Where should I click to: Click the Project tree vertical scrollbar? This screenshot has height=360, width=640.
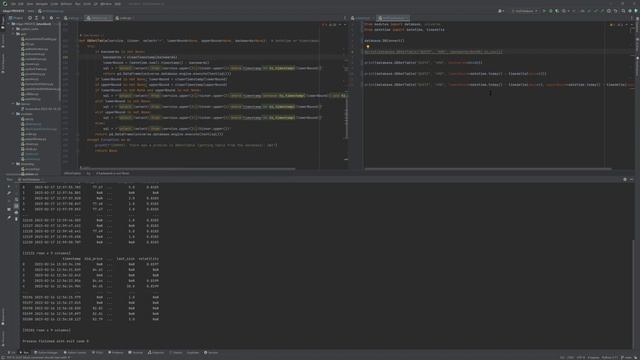click(x=60, y=61)
